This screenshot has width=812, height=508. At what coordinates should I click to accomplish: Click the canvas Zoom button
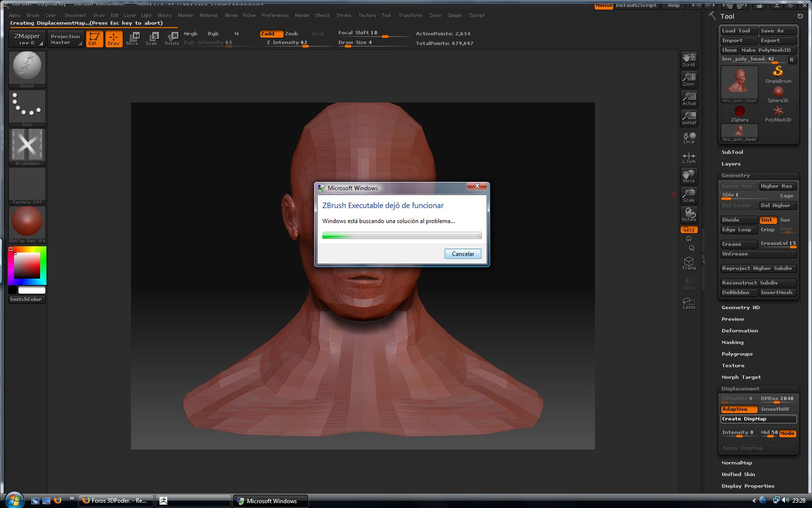(689, 79)
